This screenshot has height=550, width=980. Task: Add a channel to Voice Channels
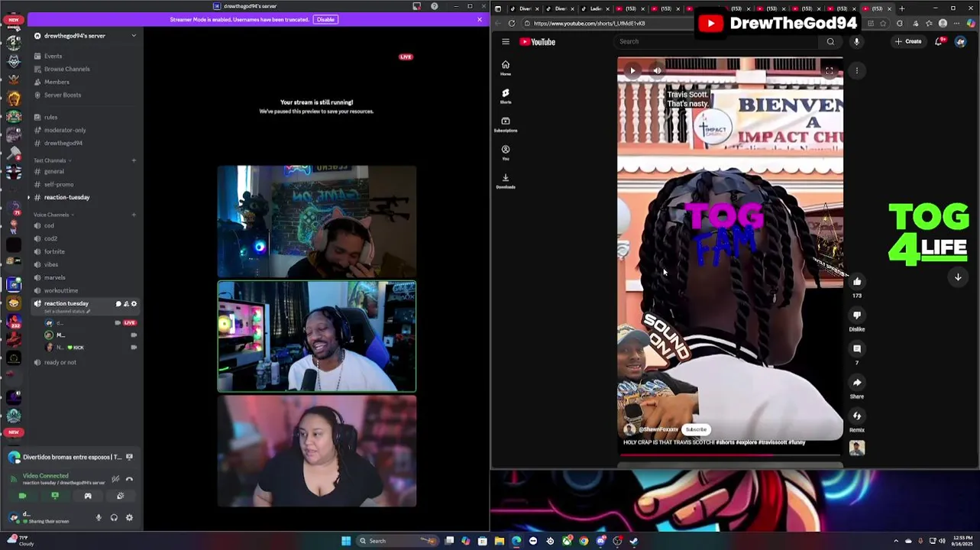point(134,215)
